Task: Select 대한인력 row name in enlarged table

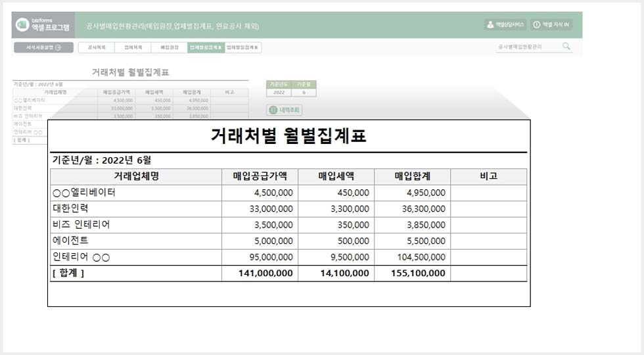Action: pyautogui.click(x=71, y=209)
